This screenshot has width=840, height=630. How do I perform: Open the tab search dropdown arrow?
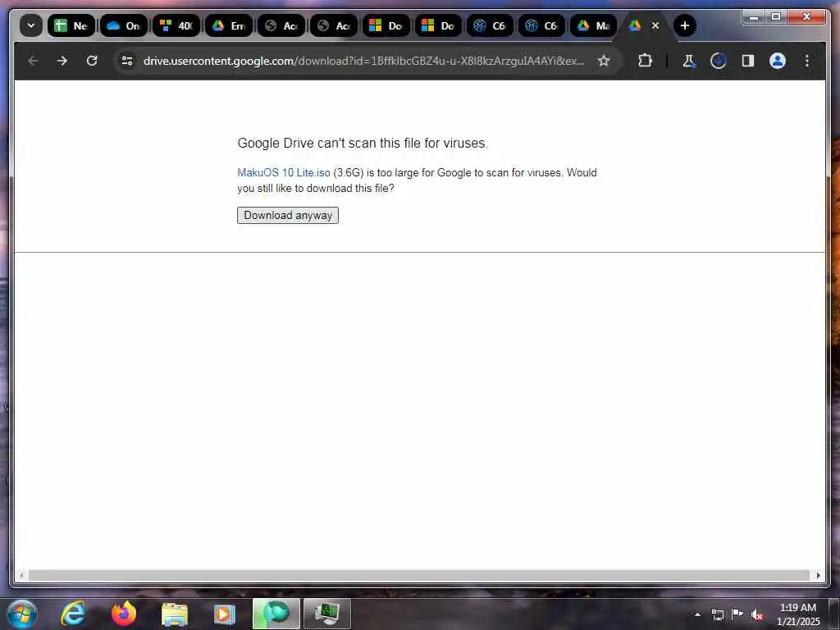tap(31, 25)
